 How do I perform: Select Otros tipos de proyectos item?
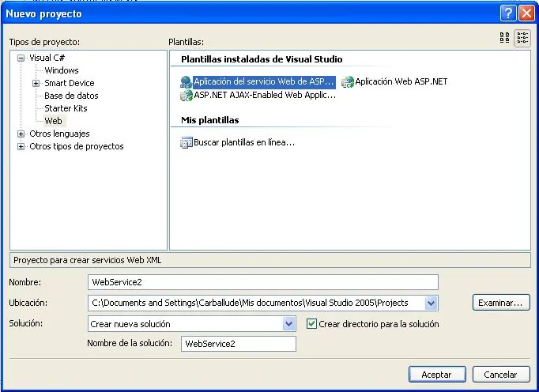click(x=77, y=146)
